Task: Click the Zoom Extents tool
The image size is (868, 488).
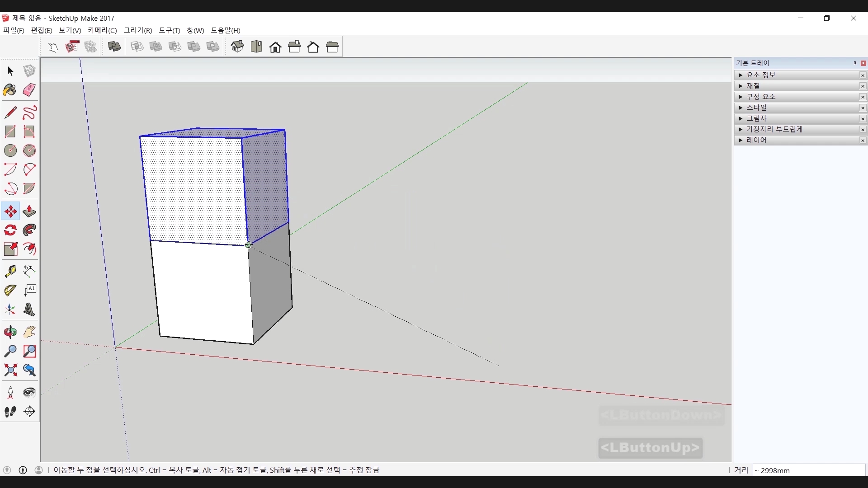Action: pyautogui.click(x=10, y=371)
